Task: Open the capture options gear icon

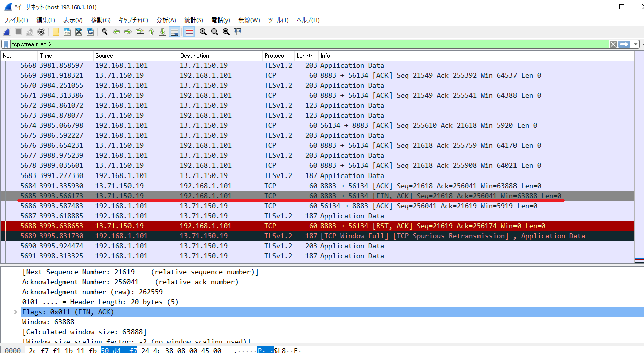Action: tap(40, 31)
